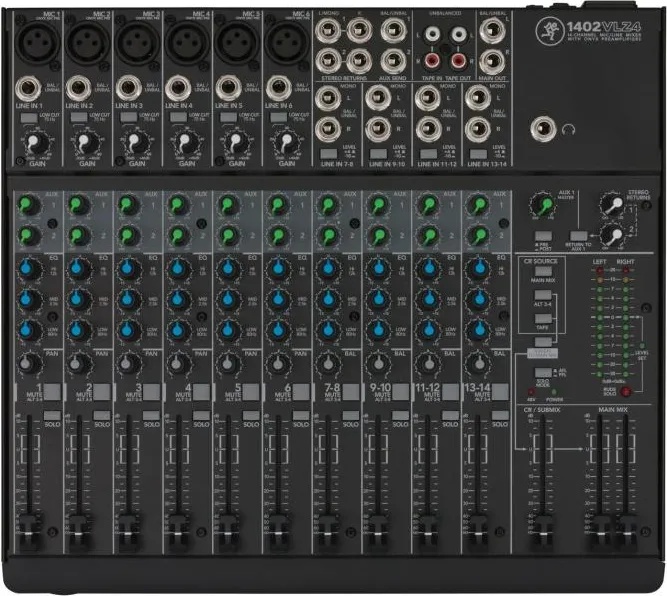The width and height of the screenshot is (667, 596).
Task: Click the red Rude Solo indicator light
Action: pos(626,391)
